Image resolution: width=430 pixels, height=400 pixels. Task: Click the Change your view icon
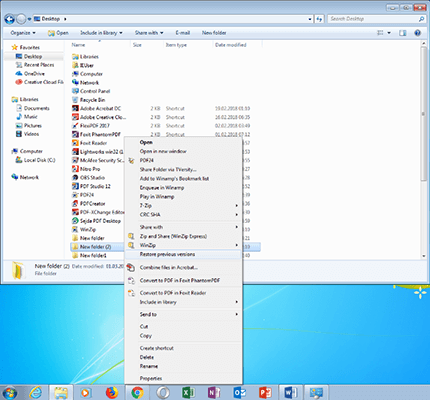coord(380,33)
